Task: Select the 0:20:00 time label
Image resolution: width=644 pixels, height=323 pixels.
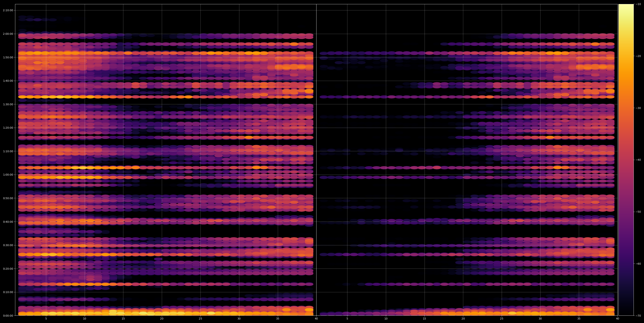Action: pos(8,269)
